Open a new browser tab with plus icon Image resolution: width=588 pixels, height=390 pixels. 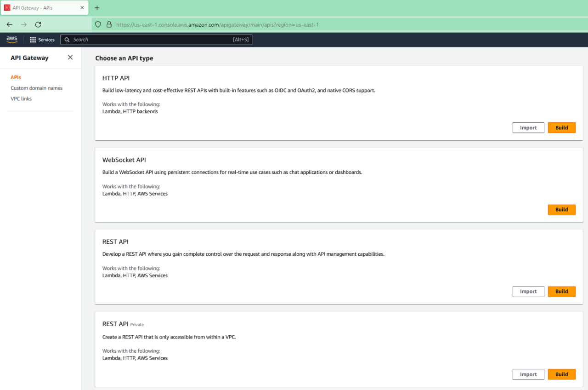[x=97, y=8]
